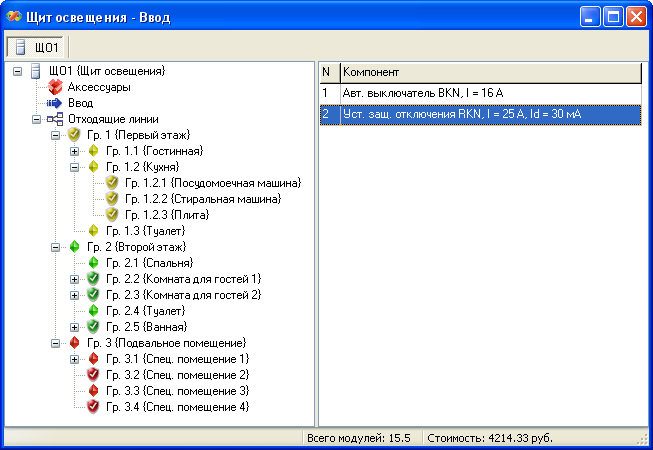This screenshot has width=653, height=450.
Task: Click yellow gem icon of Гр. 1.3
Action: [x=93, y=231]
